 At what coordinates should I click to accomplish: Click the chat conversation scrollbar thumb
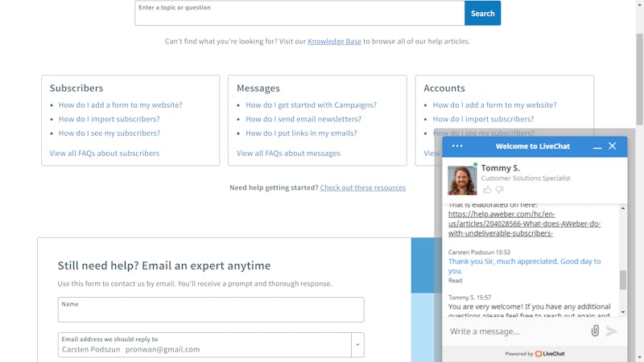click(623, 280)
